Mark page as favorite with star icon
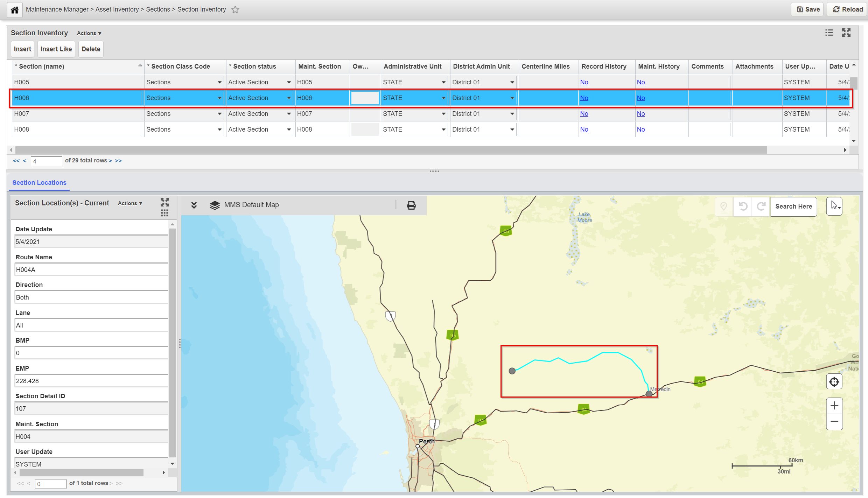Image resolution: width=868 pixels, height=498 pixels. tap(235, 10)
